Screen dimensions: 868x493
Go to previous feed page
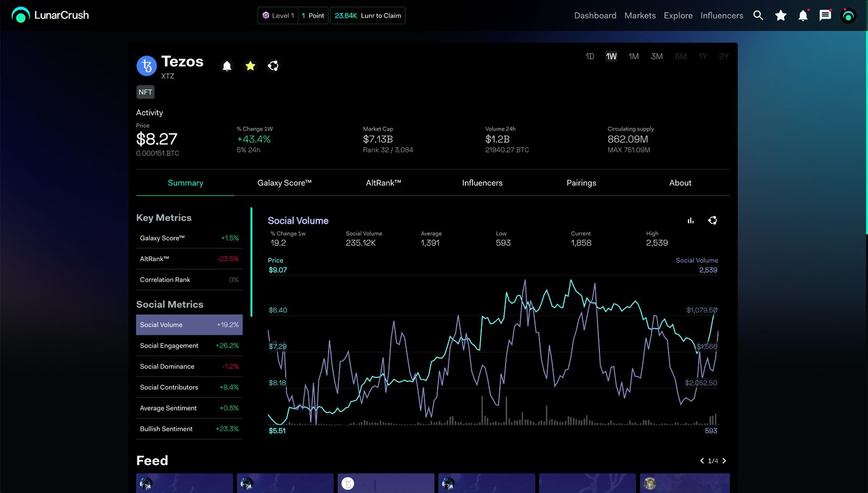pyautogui.click(x=702, y=461)
